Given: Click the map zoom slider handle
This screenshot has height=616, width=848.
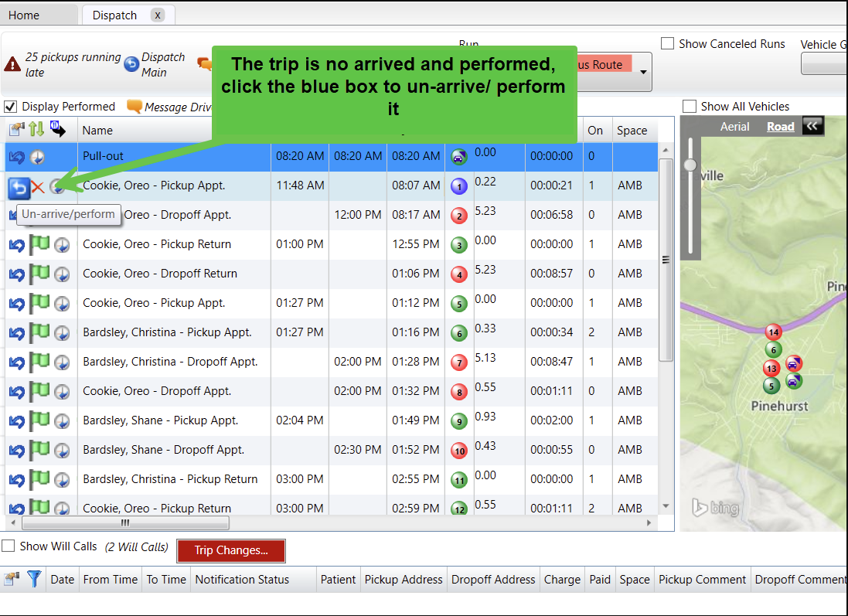Looking at the screenshot, I should click(x=690, y=165).
